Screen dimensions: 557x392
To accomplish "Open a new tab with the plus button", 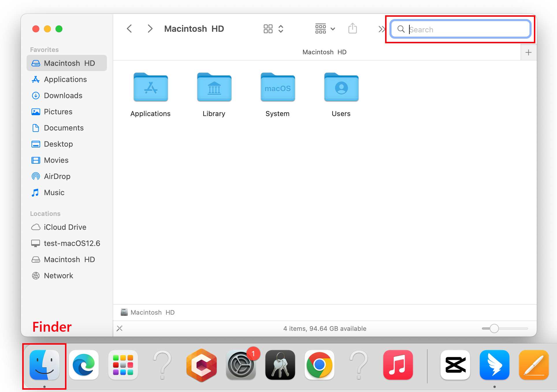I will [x=528, y=52].
